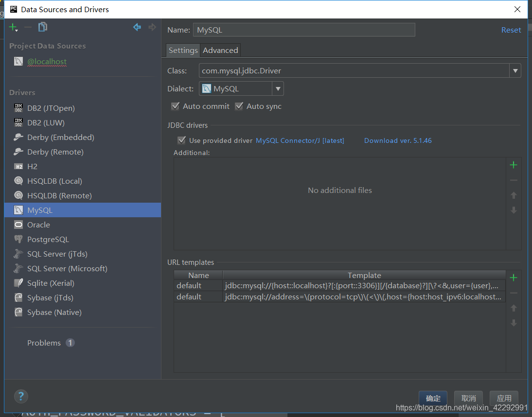Click move down arrow in Additional files
Viewport: 532px width, 417px height.
click(x=514, y=210)
